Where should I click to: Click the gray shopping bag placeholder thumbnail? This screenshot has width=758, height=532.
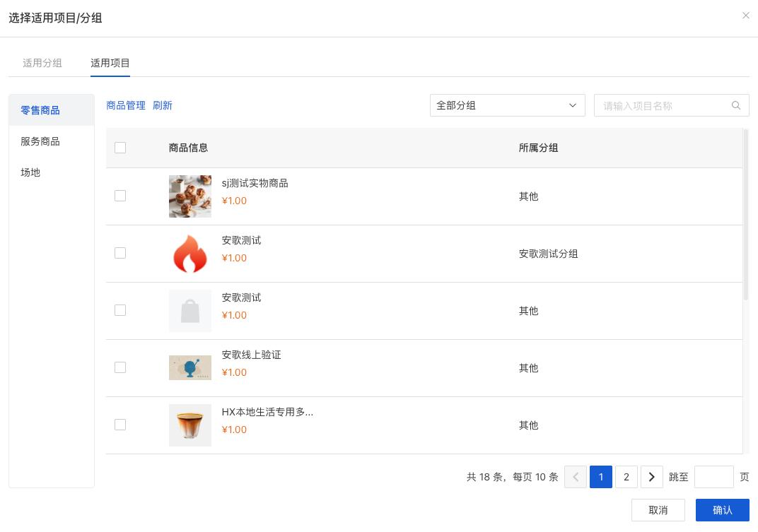pos(190,311)
